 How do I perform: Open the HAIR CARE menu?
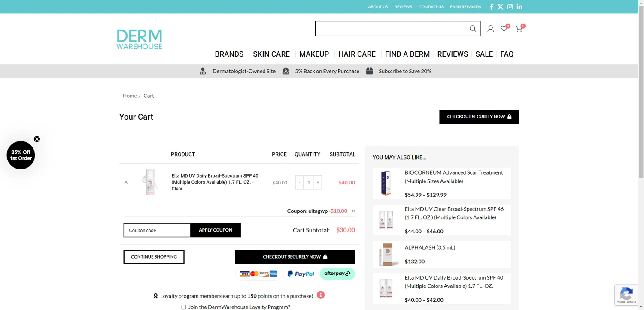click(x=357, y=54)
